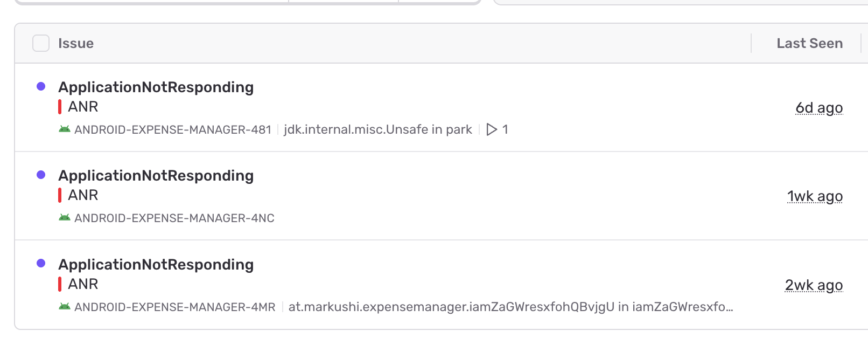Click the at.markushi.expensemanager location text
The height and width of the screenshot is (358, 868).
coord(510,307)
